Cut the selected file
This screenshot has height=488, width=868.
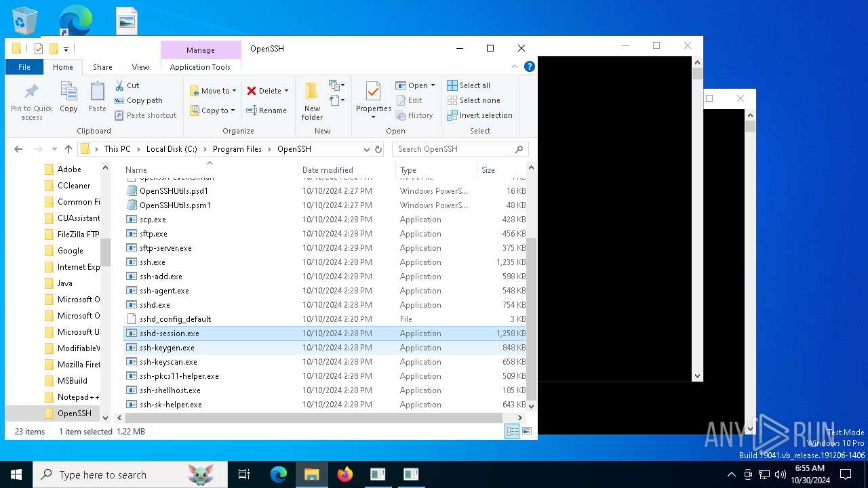(127, 85)
